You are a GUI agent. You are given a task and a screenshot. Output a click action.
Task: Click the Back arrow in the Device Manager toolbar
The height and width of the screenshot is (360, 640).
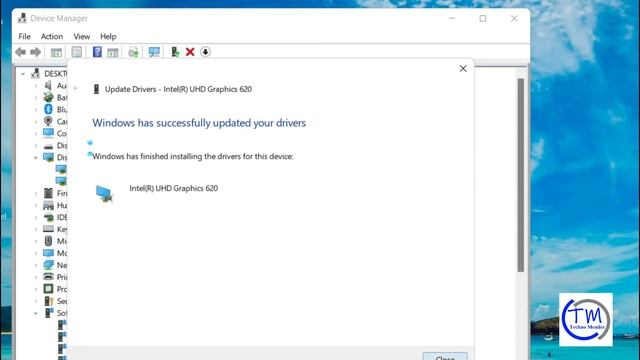tap(20, 52)
